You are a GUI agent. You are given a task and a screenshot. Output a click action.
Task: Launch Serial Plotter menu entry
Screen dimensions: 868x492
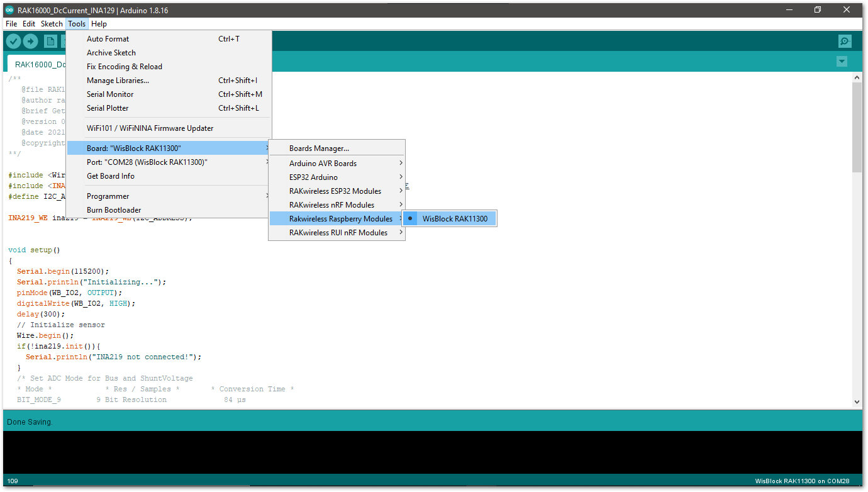pyautogui.click(x=169, y=108)
